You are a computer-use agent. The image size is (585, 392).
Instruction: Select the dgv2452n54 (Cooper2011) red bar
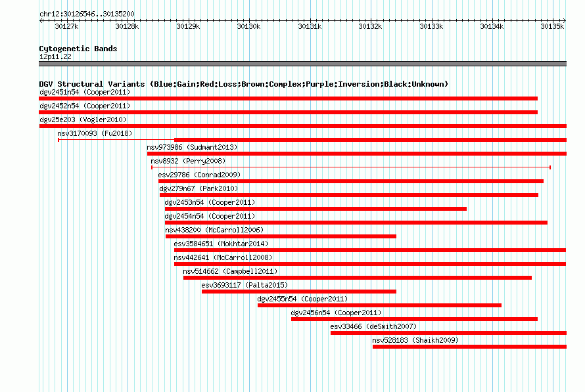coord(288,112)
